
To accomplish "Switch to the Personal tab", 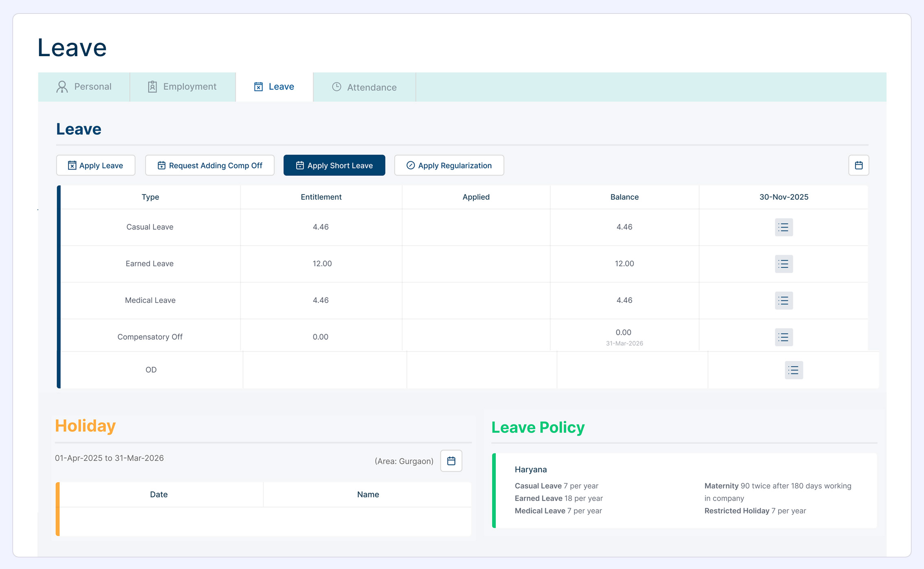I will [x=84, y=87].
